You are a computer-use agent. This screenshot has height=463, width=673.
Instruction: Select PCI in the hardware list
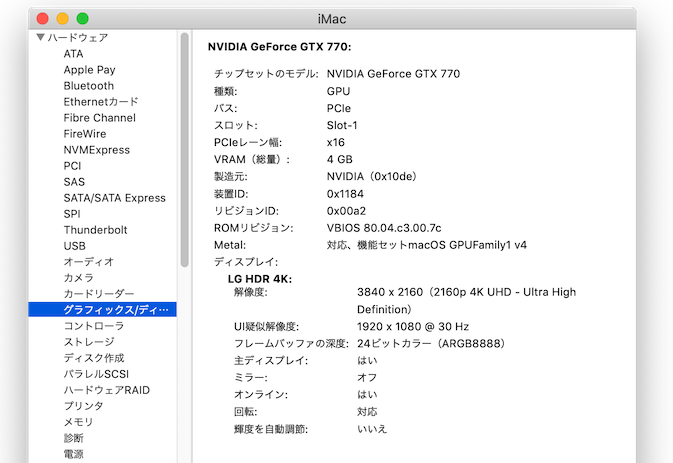click(x=72, y=166)
